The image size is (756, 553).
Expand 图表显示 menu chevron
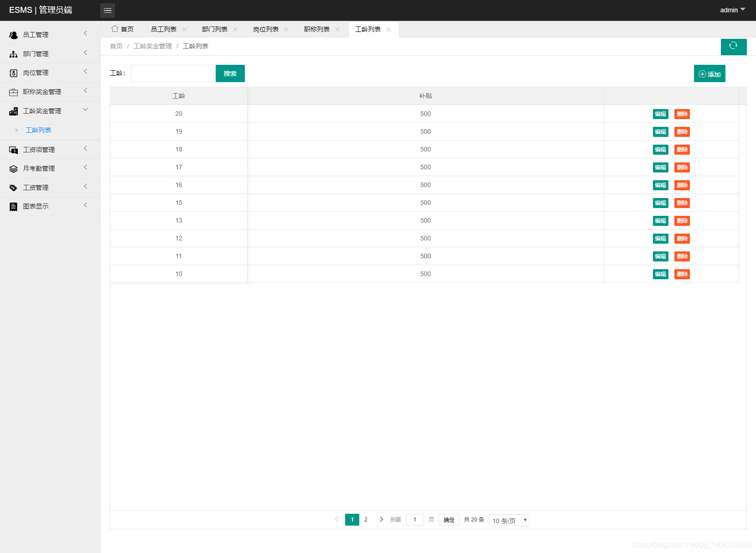(85, 205)
